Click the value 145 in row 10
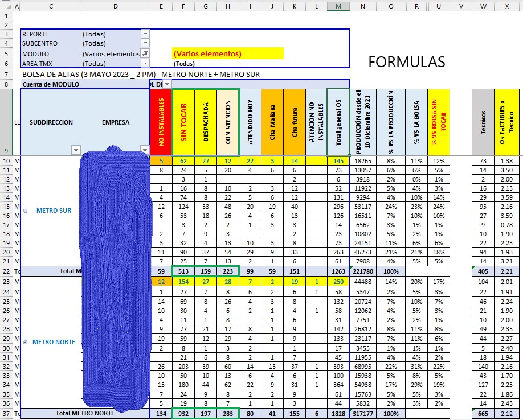 [338, 161]
